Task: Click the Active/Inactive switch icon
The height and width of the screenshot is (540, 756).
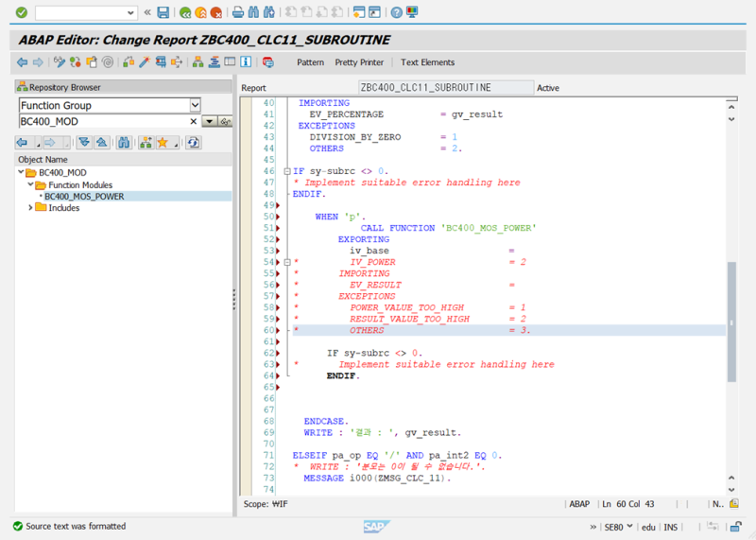Action: [x=76, y=61]
